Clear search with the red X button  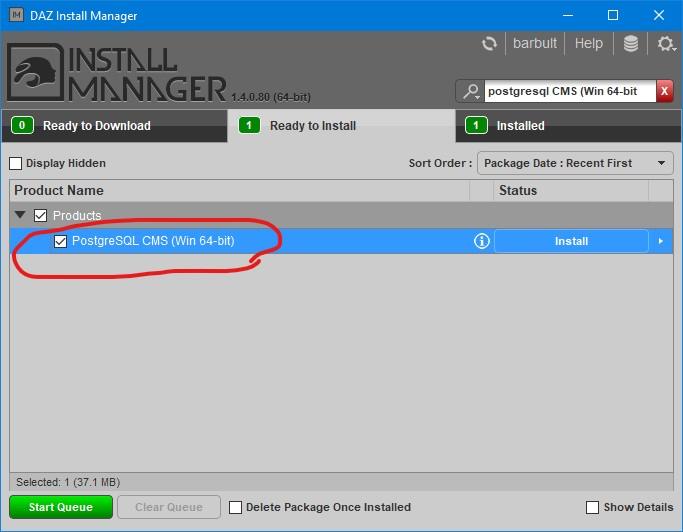[x=664, y=91]
